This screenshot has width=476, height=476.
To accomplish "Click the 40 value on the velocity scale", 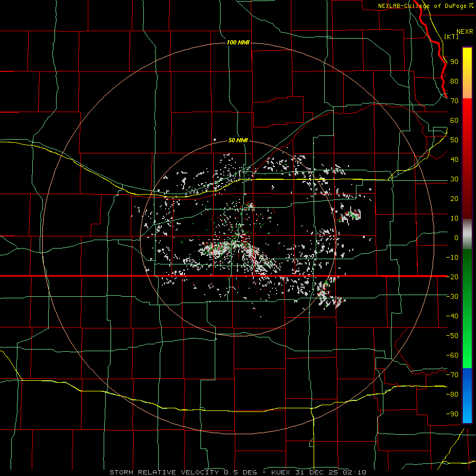I will tap(454, 160).
